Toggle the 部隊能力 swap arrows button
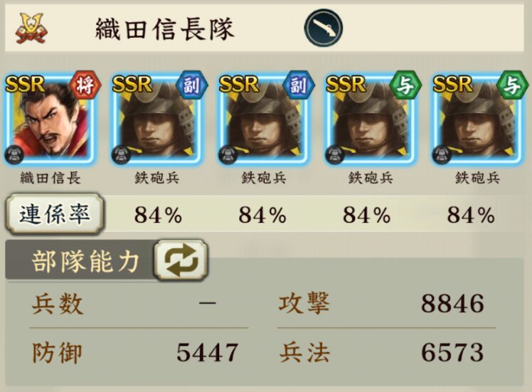Image resolution: width=532 pixels, height=392 pixels. pyautogui.click(x=181, y=260)
